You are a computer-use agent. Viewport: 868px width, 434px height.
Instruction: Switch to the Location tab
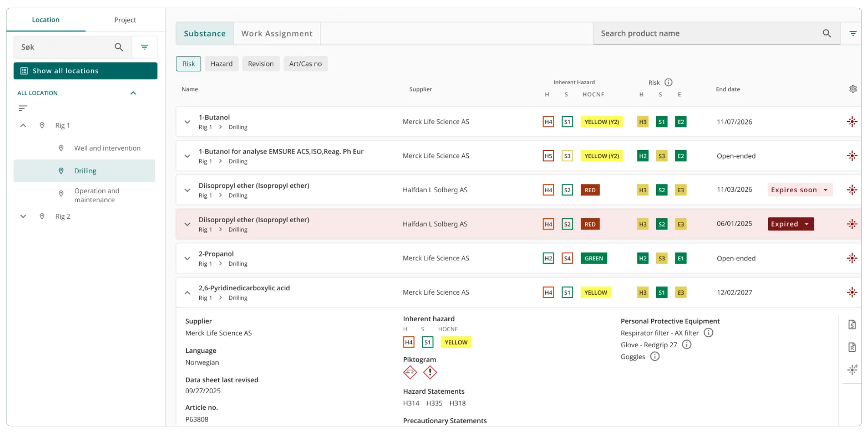point(46,20)
